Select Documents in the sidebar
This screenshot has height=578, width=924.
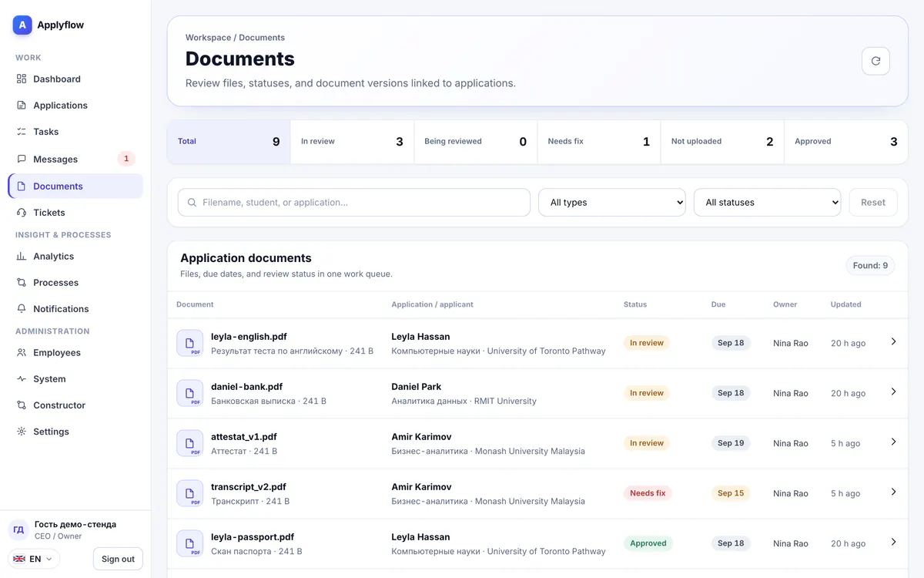pyautogui.click(x=75, y=186)
